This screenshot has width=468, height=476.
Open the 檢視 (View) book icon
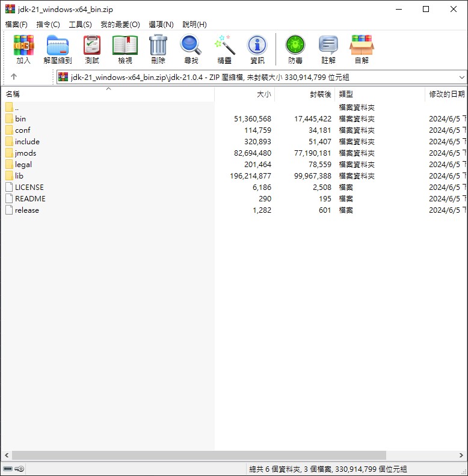125,49
